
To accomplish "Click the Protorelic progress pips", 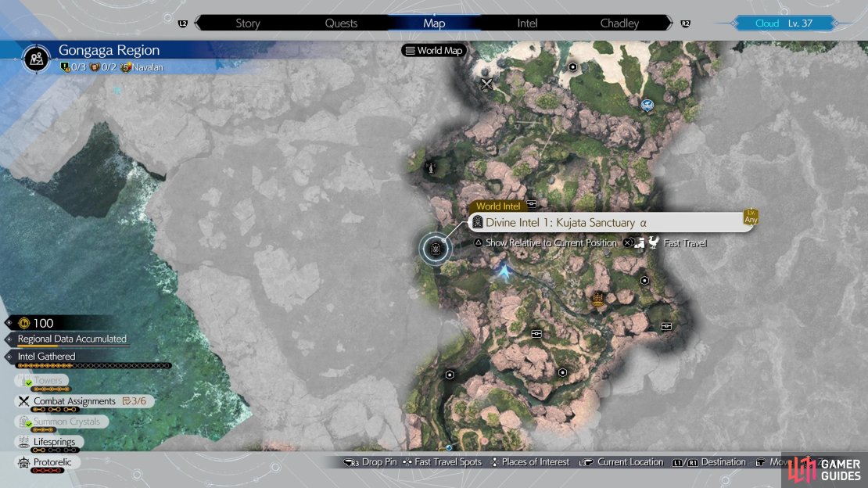I will [48, 471].
